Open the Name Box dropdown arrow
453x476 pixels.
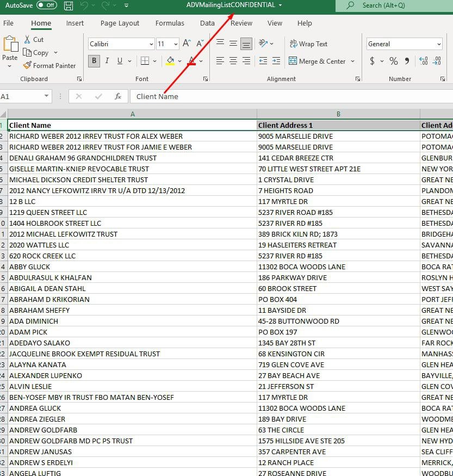(46, 96)
